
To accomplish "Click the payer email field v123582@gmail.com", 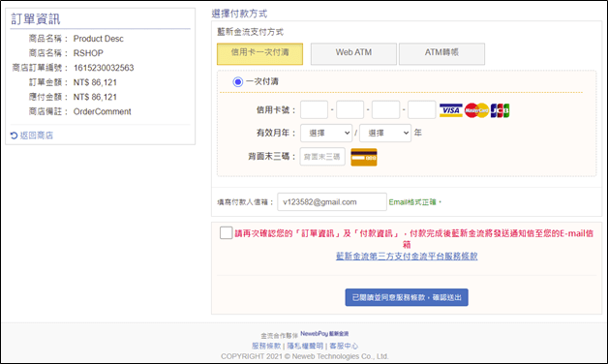I will [x=332, y=202].
